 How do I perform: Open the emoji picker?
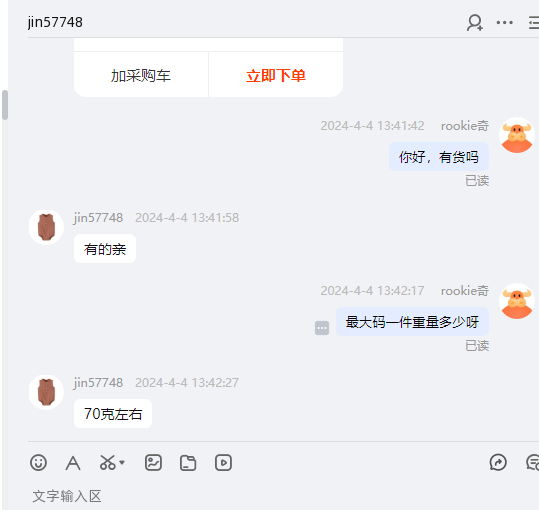38,463
